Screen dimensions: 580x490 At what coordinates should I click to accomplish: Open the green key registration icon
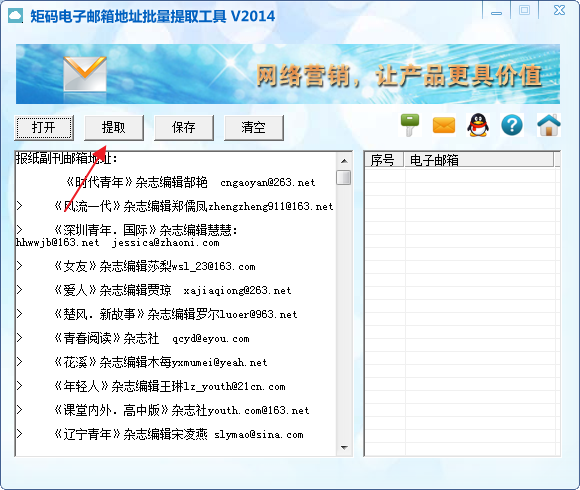410,125
